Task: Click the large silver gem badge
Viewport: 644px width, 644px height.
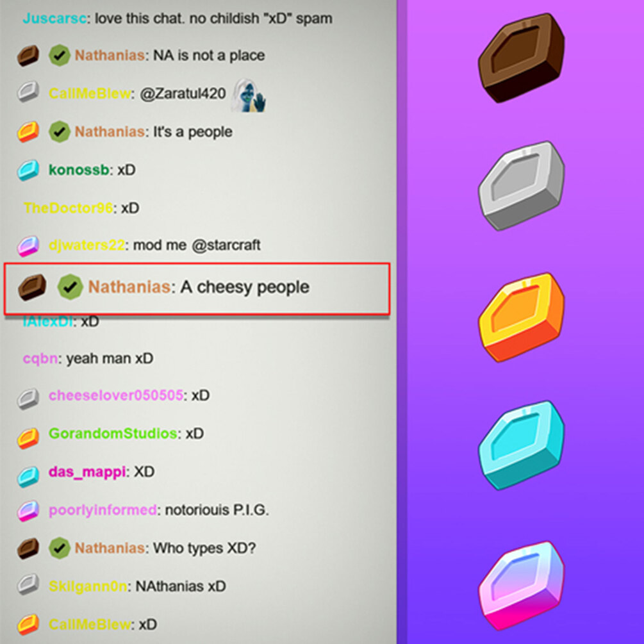Action: (521, 186)
